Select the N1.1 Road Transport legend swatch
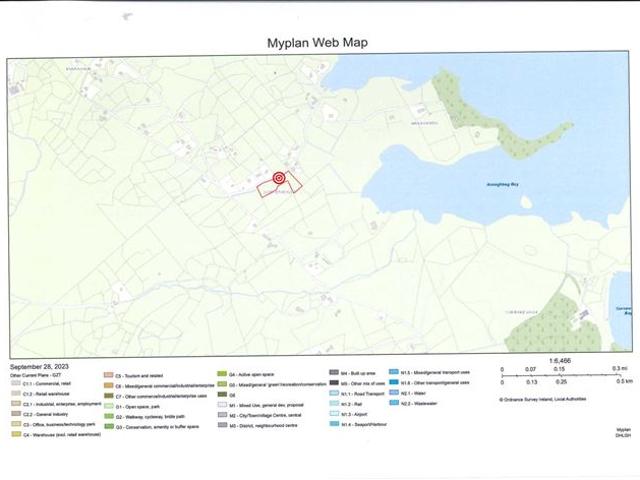The image size is (640, 480). point(334,393)
